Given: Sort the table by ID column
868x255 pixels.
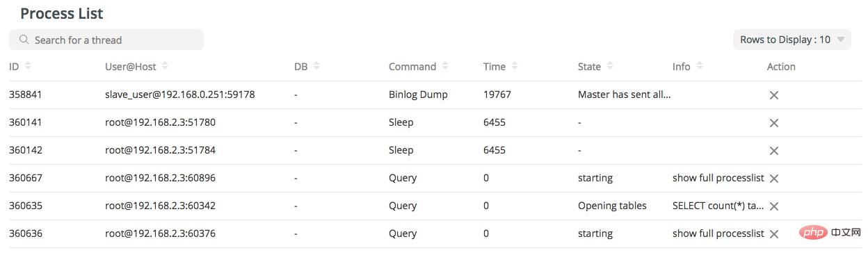Looking at the screenshot, I should [x=28, y=66].
